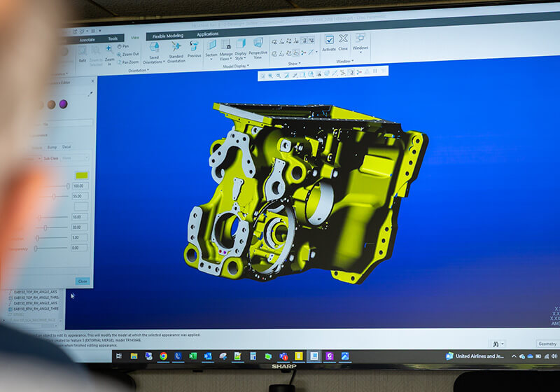This screenshot has height=392, width=560.
Task: Open the Section tool dropdown
Action: 211,48
